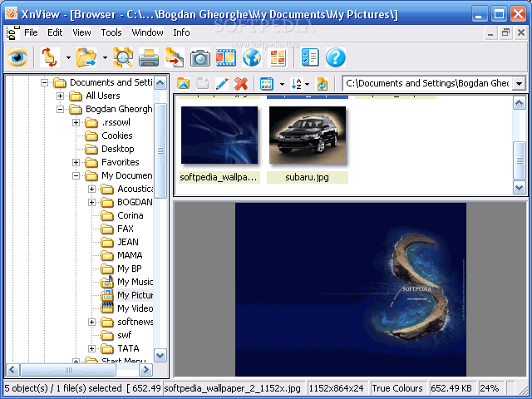Open the Window menu
This screenshot has width=532, height=399.
tap(148, 32)
